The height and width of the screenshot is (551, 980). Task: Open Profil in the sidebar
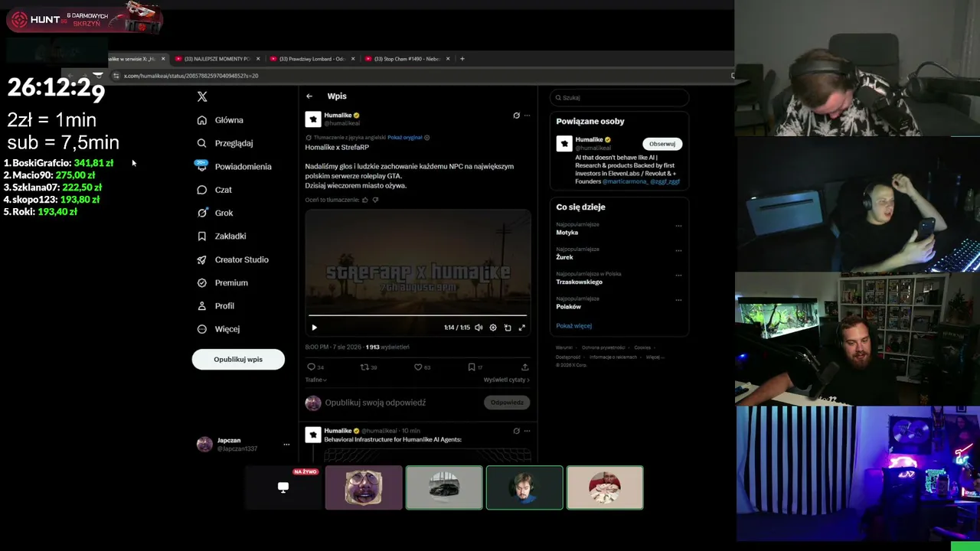pos(216,305)
